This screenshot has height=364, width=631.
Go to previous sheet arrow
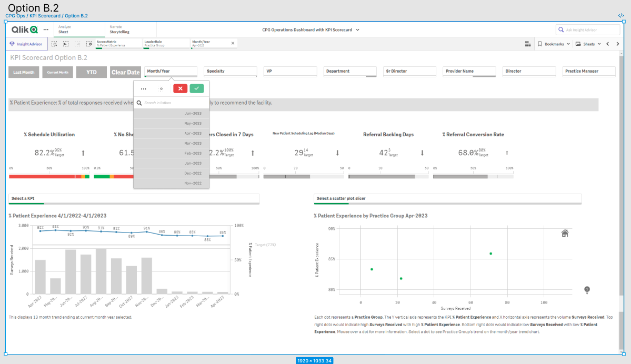[608, 44]
